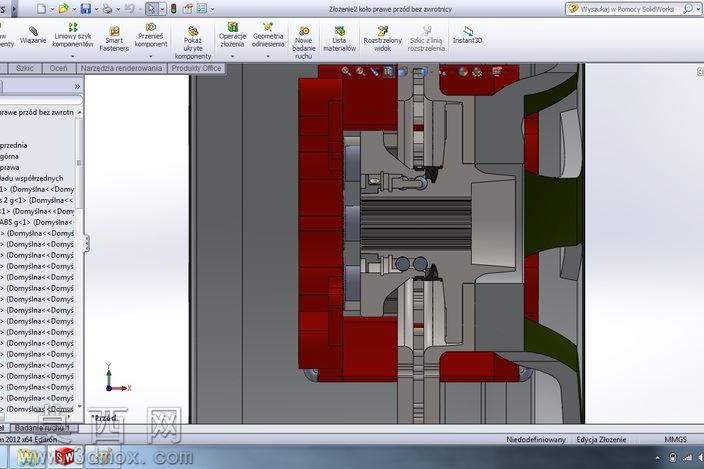Toggle Pokaż ukryte komponenty

click(193, 43)
